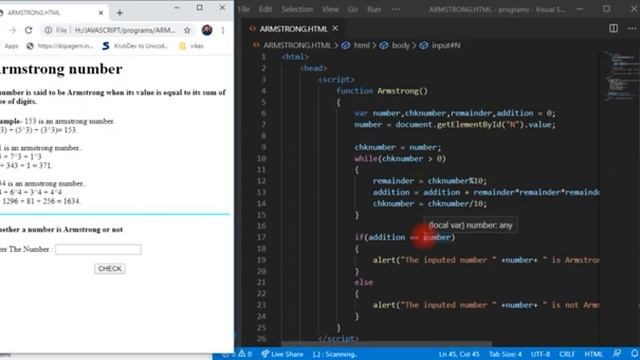Click "remainder = chknumber%10;" line
The width and height of the screenshot is (640, 360).
pyautogui.click(x=430, y=181)
